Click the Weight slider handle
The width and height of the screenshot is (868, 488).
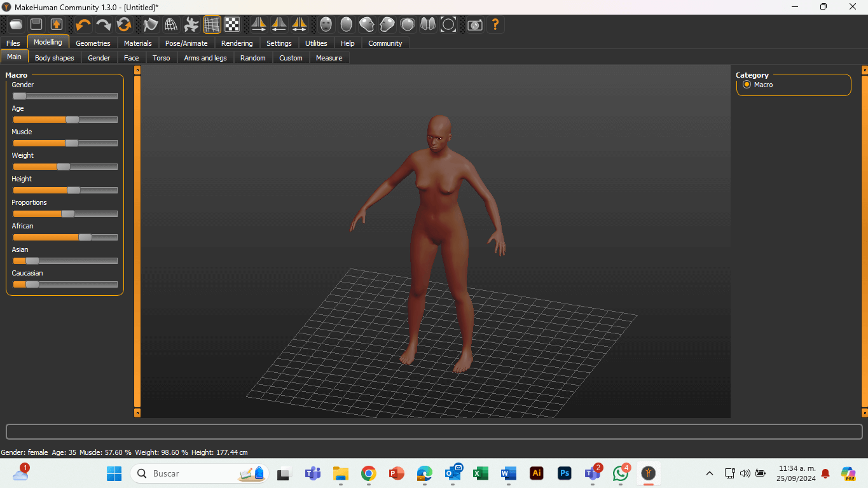click(x=64, y=167)
